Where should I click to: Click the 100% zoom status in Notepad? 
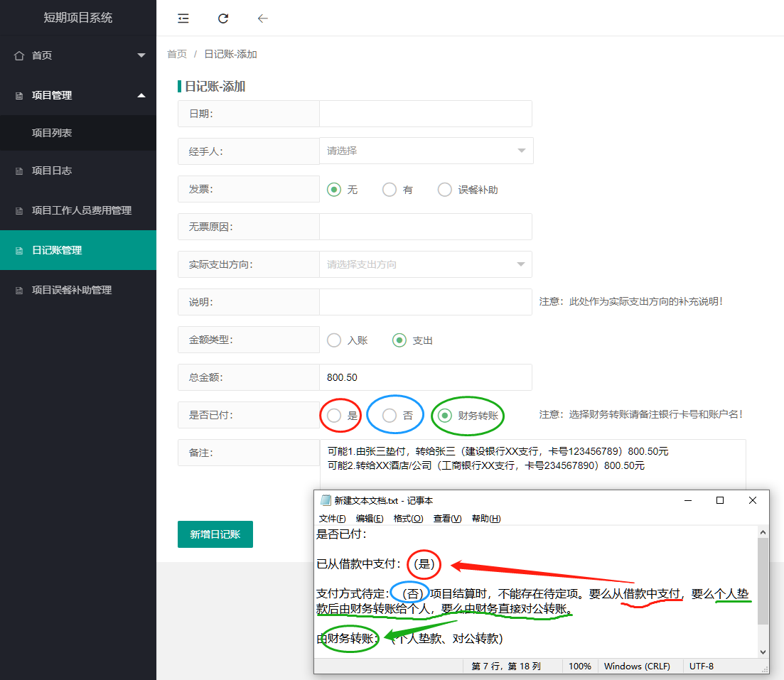coord(579,666)
